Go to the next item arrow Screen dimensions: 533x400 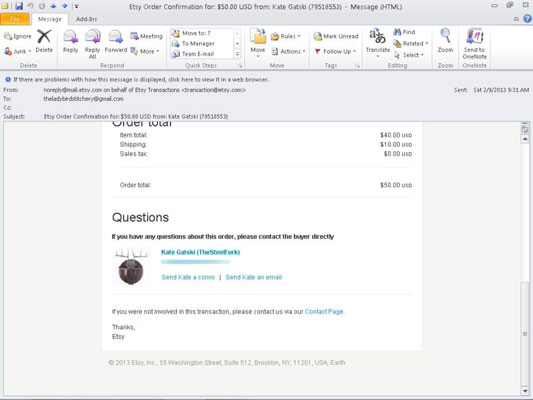[65, 6]
